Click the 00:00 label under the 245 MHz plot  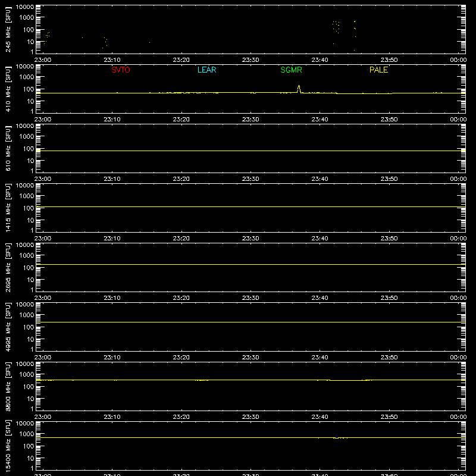tap(458, 60)
